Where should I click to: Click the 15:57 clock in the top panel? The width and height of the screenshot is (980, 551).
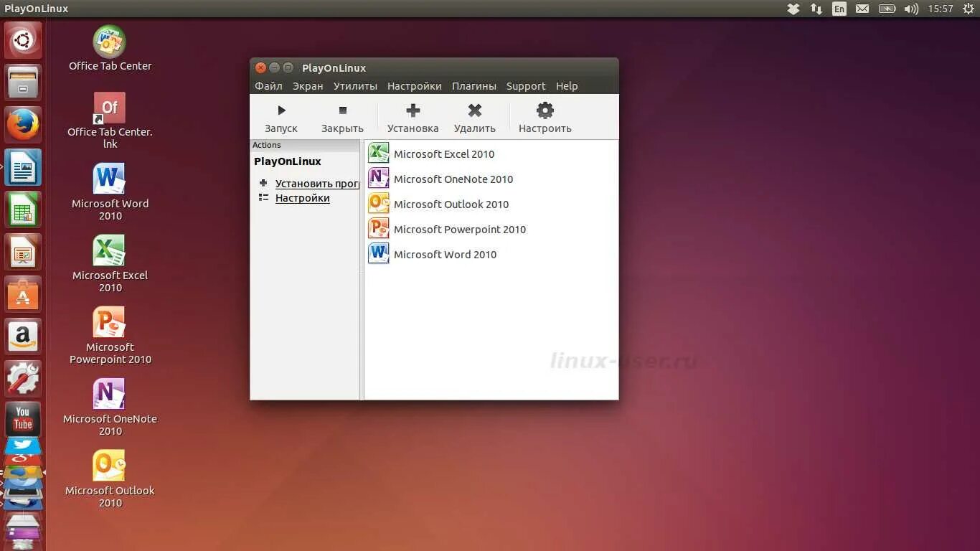pyautogui.click(x=941, y=9)
